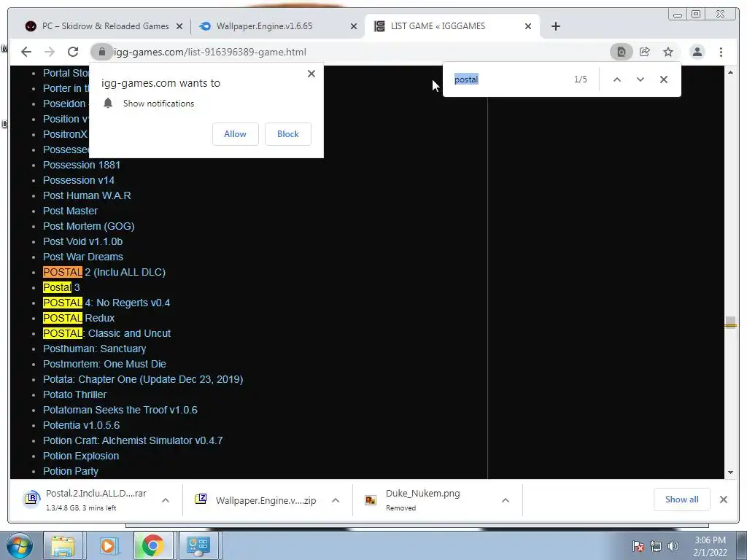
Task: Open the Post Void v1.1.0b link
Action: pos(83,241)
